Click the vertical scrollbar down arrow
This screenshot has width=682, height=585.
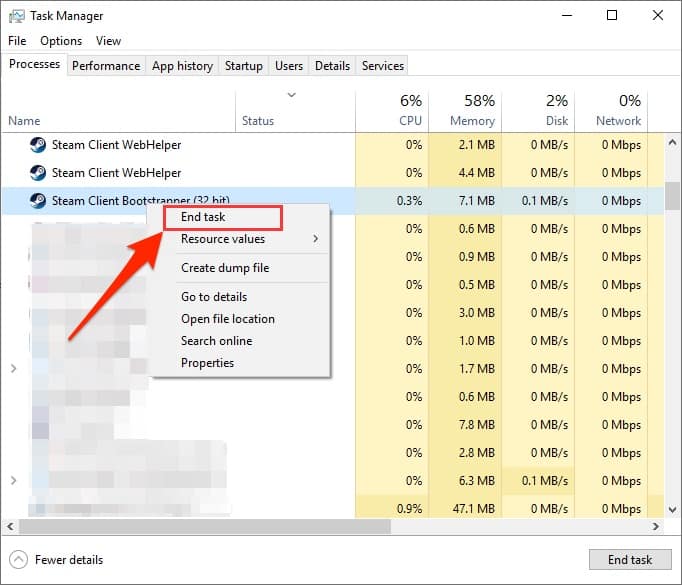coord(672,510)
